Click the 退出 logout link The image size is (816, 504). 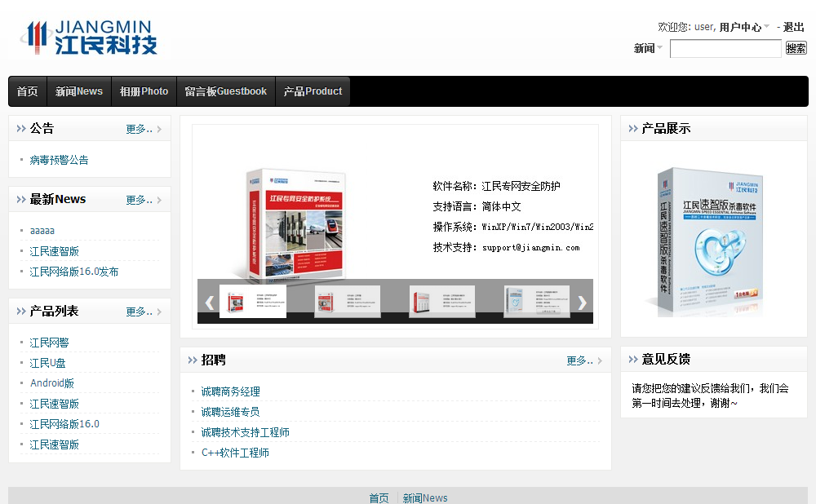pos(794,27)
